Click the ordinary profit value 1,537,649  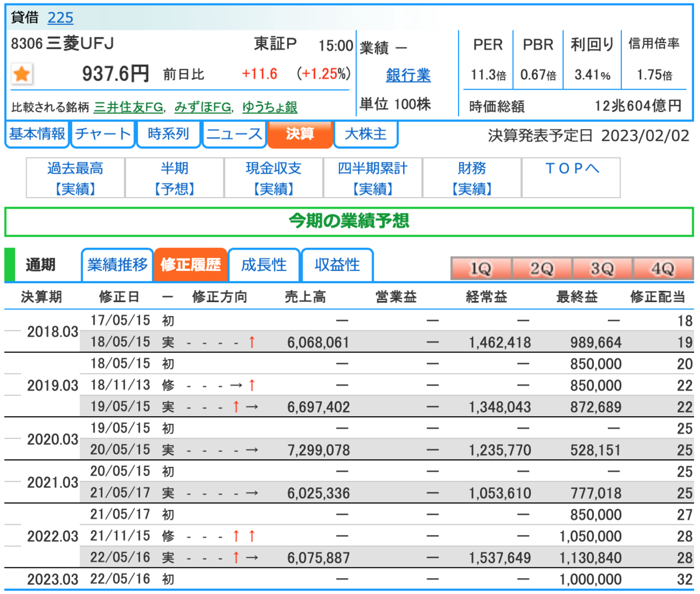[x=500, y=558]
